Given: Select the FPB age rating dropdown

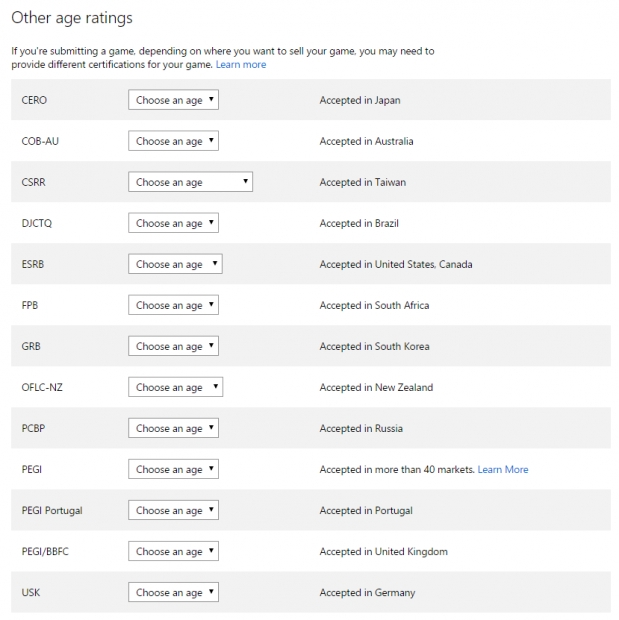Looking at the screenshot, I should tap(173, 305).
